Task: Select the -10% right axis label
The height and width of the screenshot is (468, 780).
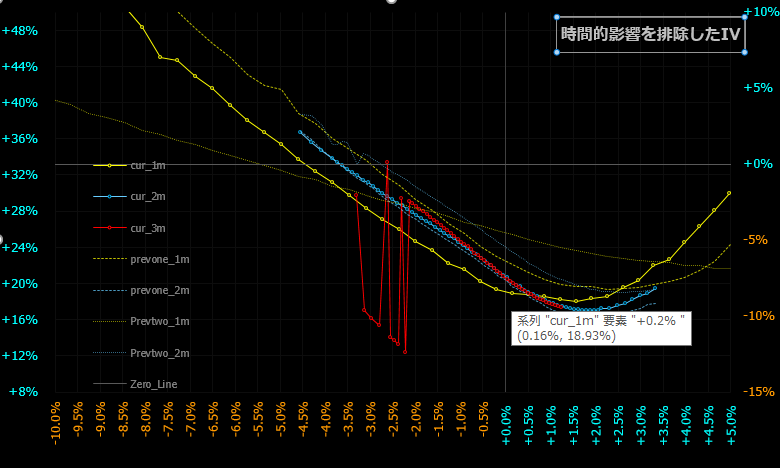Action: pyautogui.click(x=759, y=316)
